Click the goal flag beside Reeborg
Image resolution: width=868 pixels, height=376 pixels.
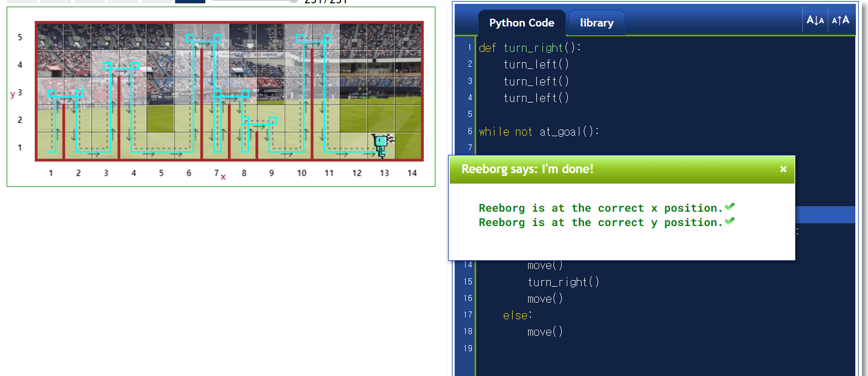pyautogui.click(x=390, y=138)
